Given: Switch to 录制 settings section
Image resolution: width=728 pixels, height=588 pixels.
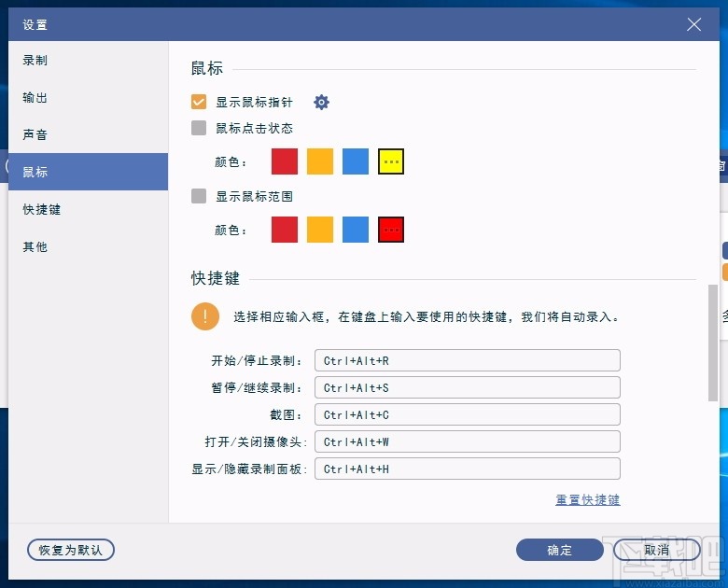Looking at the screenshot, I should click(89, 61).
